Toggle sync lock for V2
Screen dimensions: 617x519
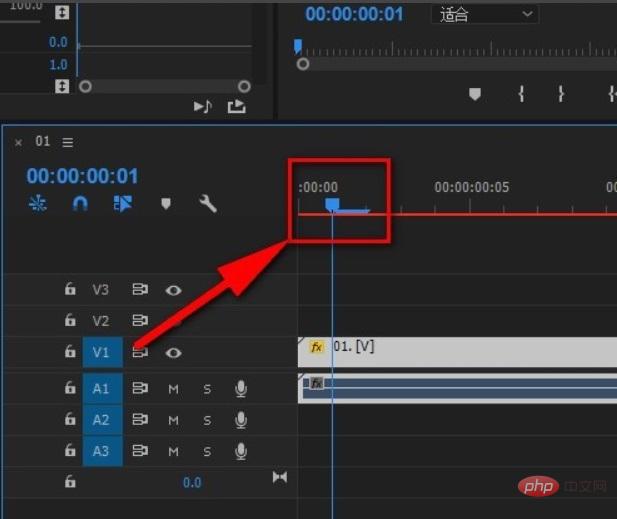(140, 320)
